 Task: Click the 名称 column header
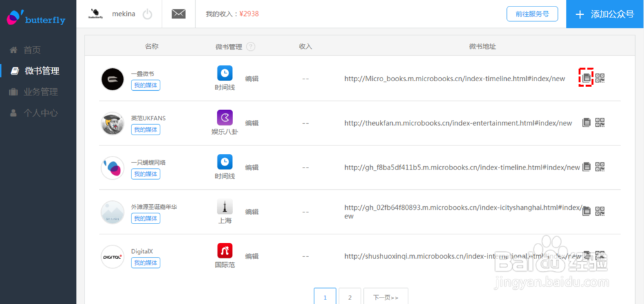click(151, 46)
